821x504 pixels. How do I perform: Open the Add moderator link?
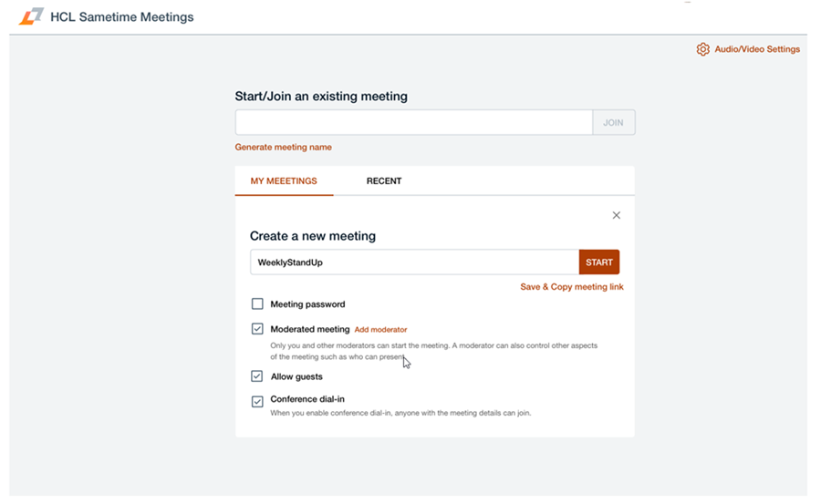pyautogui.click(x=380, y=330)
